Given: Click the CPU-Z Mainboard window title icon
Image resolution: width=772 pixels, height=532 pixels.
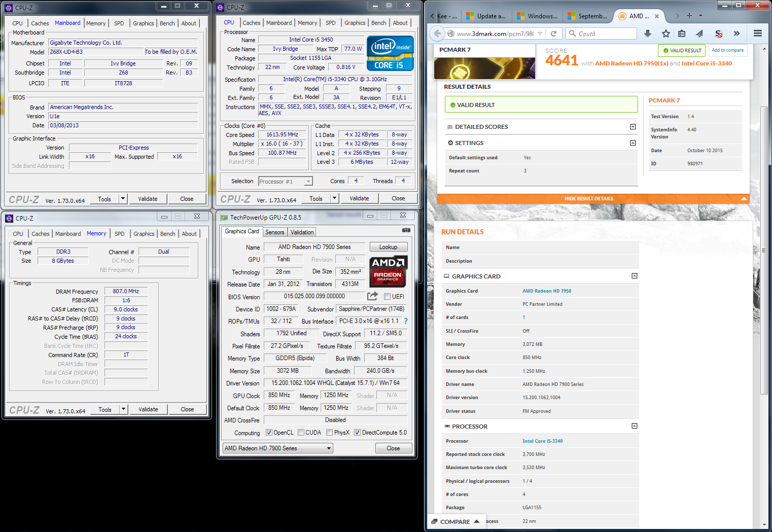Looking at the screenshot, I should pos(9,8).
